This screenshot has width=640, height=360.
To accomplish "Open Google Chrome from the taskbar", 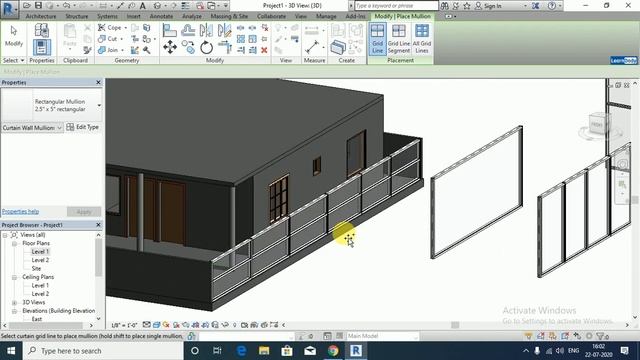I will click(333, 351).
